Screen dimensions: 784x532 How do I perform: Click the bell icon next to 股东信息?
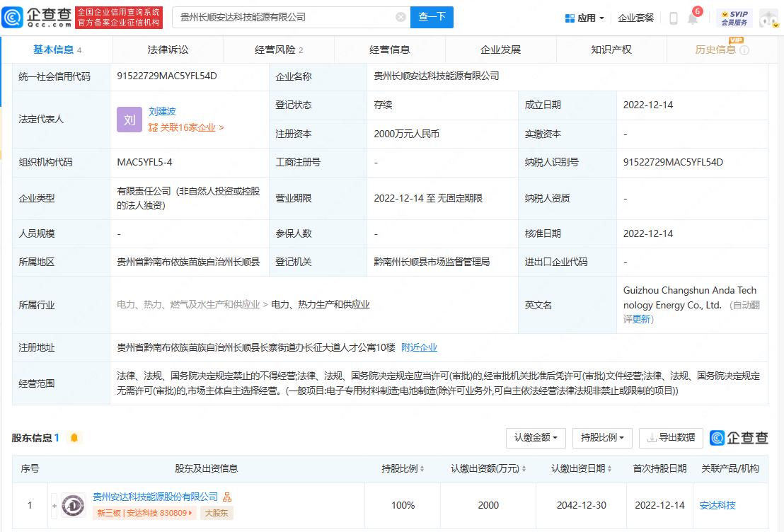click(74, 438)
